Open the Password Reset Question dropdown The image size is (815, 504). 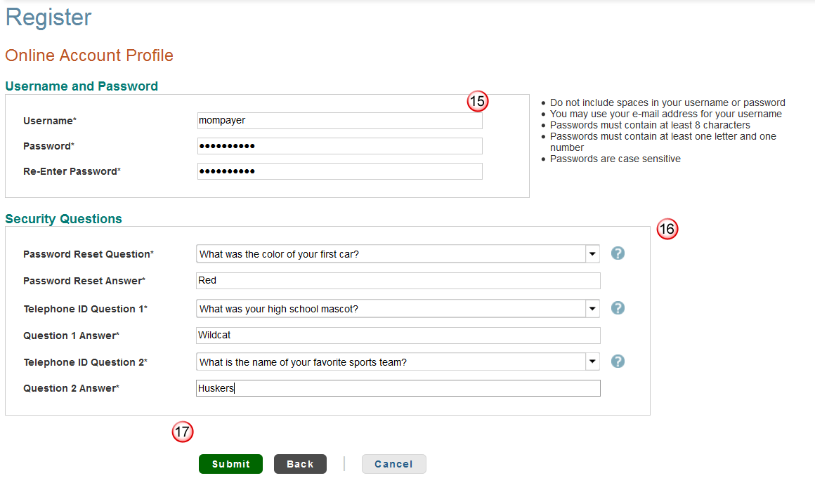tap(593, 253)
